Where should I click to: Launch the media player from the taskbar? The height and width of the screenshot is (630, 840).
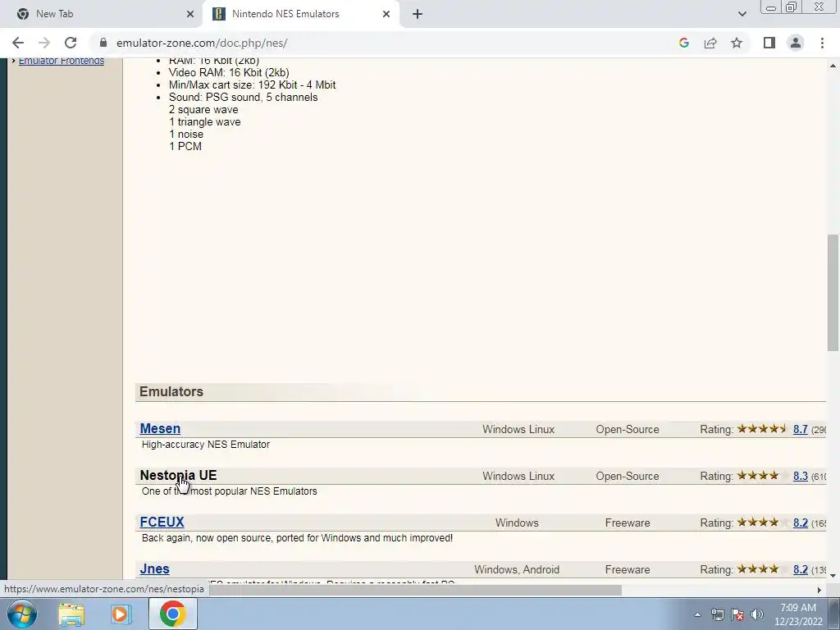coord(121,614)
